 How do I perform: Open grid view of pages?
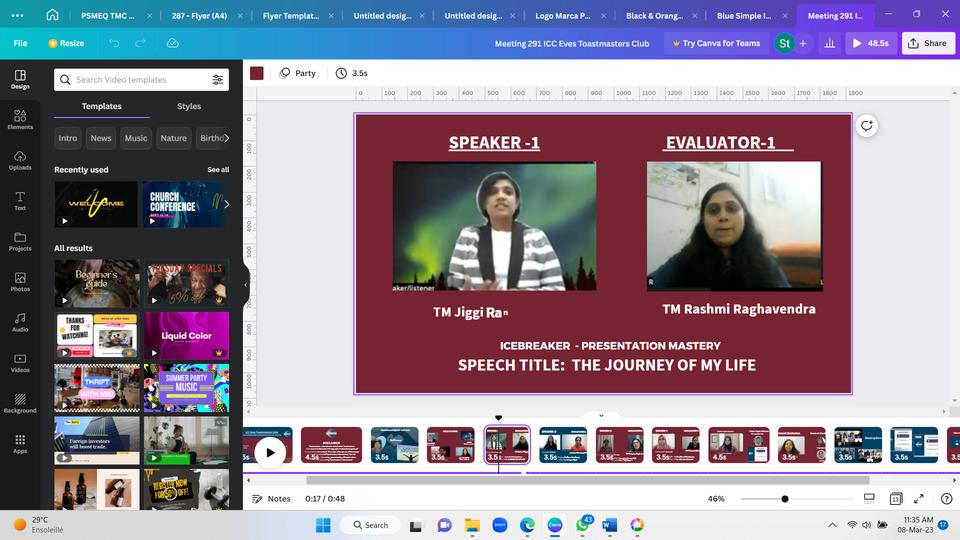click(x=896, y=498)
